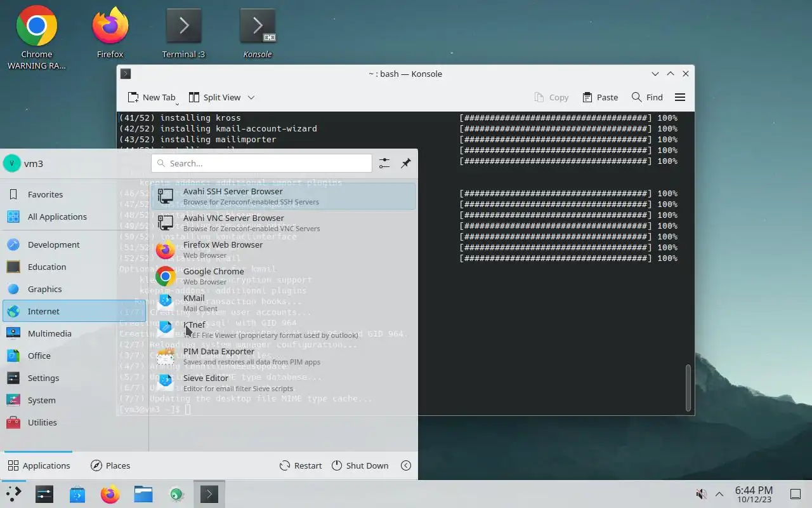Launch Avahi VNC Server Browser
Image resolution: width=812 pixels, height=508 pixels.
[284, 223]
